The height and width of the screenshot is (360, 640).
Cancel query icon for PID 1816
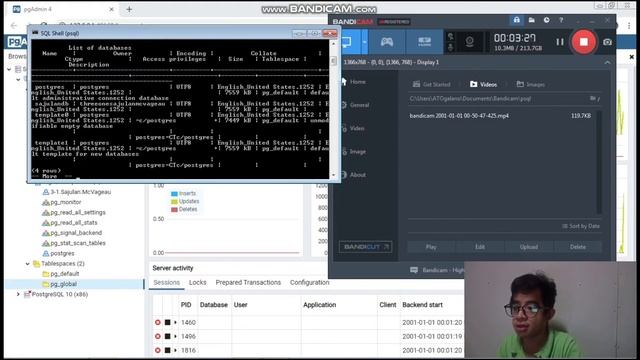(x=158, y=350)
